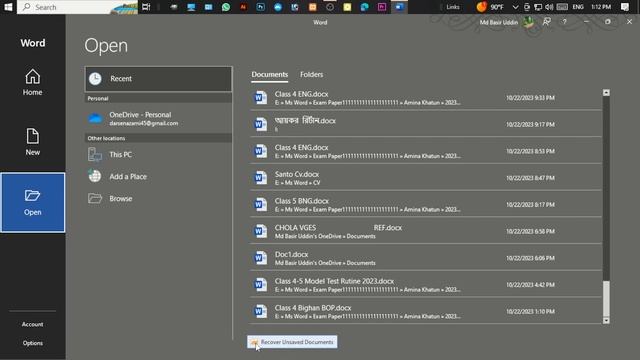Click the Task View icon in taskbar
This screenshot has width=640, height=360.
[x=146, y=7]
